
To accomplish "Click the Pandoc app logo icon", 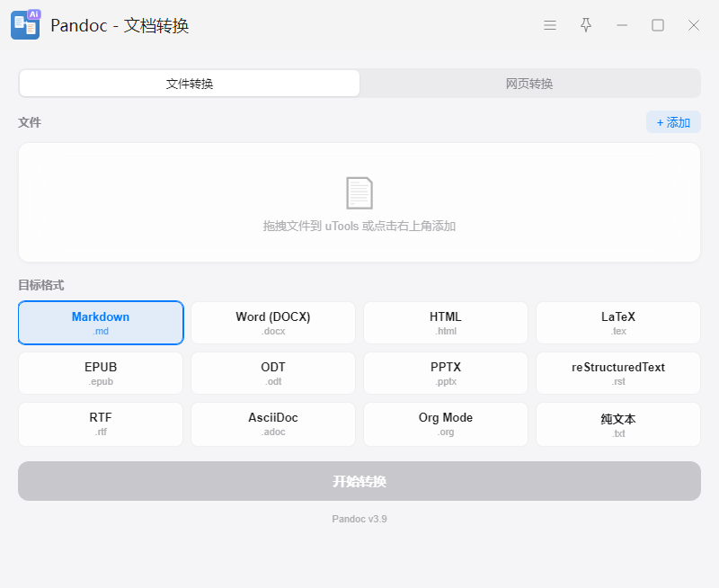I will click(25, 25).
